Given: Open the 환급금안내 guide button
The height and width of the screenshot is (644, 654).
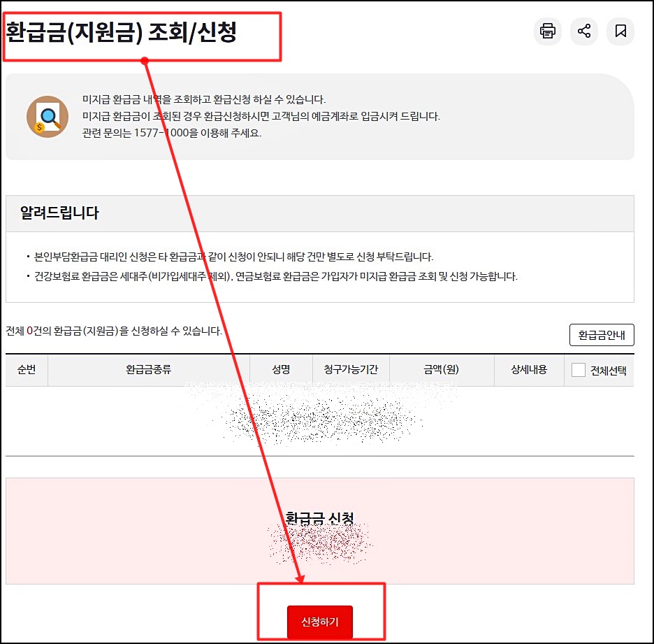Looking at the screenshot, I should [602, 335].
